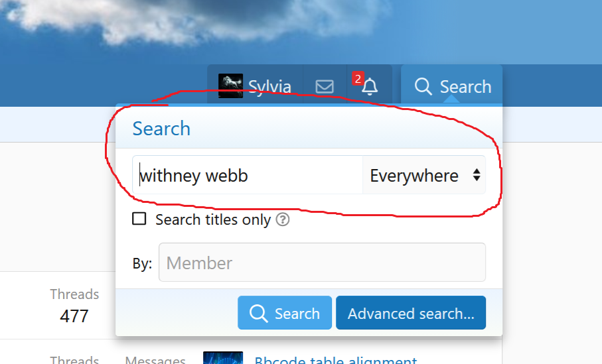
Task: Open the Bbcode table alignment thread link
Action: pos(335,360)
